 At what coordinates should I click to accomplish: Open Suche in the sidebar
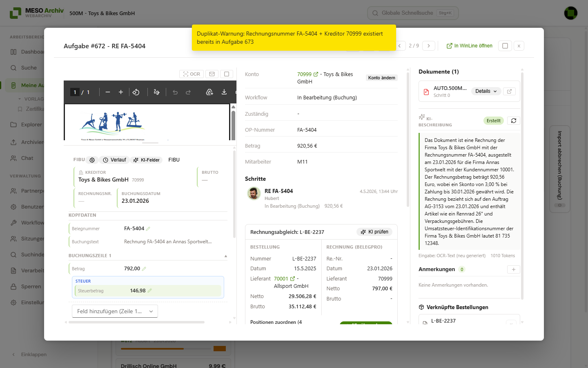(24, 68)
